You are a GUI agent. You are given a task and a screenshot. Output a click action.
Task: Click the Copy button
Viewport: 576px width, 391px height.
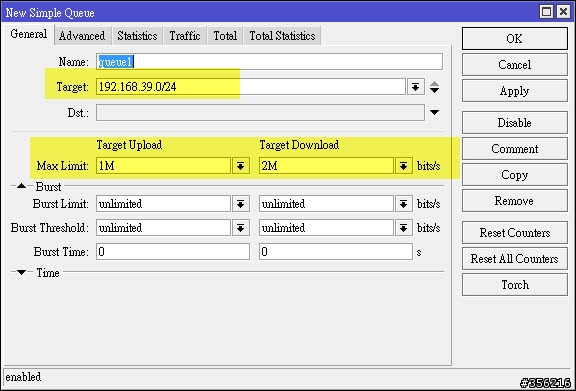pyautogui.click(x=515, y=175)
